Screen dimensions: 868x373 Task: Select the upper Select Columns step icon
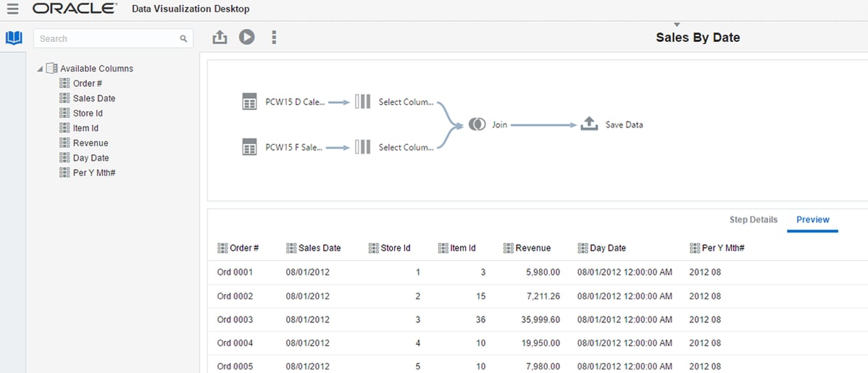pos(362,102)
